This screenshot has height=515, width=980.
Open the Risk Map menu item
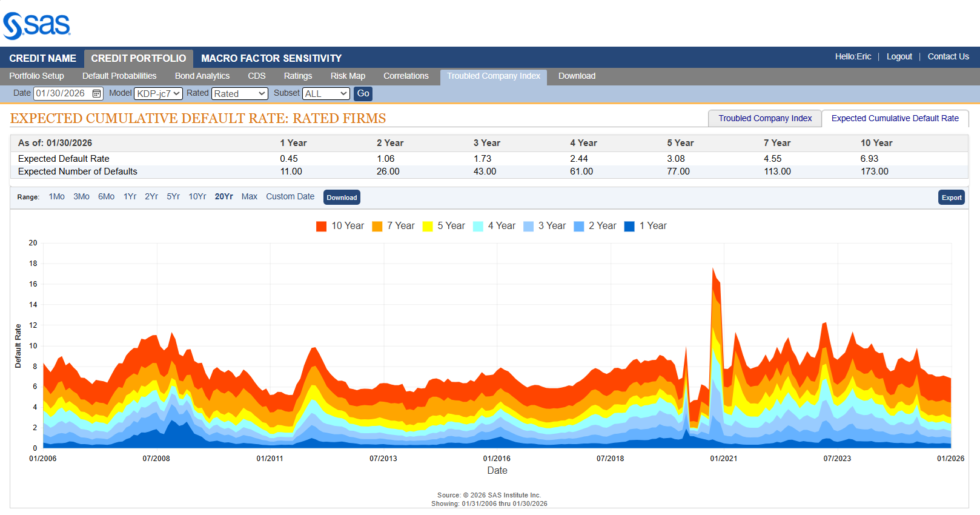(x=348, y=76)
